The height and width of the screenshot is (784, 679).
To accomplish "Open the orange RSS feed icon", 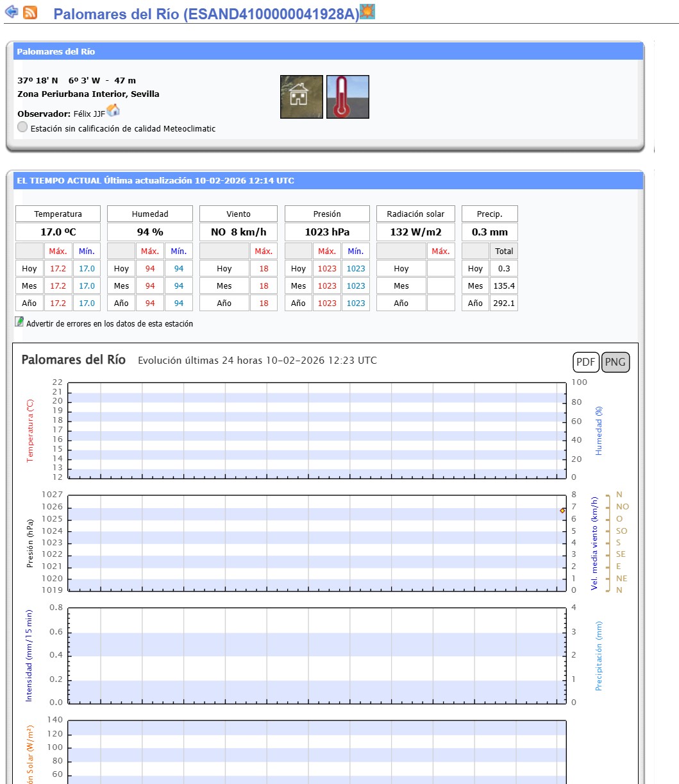I will coord(30,13).
